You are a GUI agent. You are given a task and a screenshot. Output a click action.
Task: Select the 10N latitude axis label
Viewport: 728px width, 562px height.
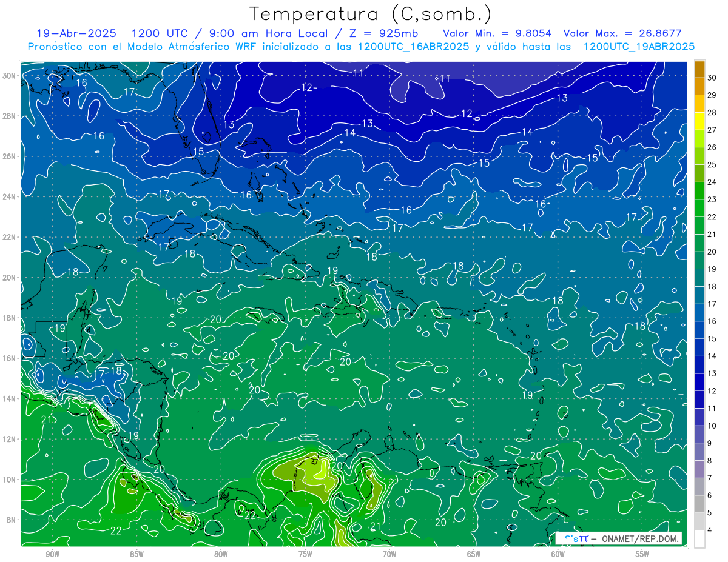click(x=10, y=480)
